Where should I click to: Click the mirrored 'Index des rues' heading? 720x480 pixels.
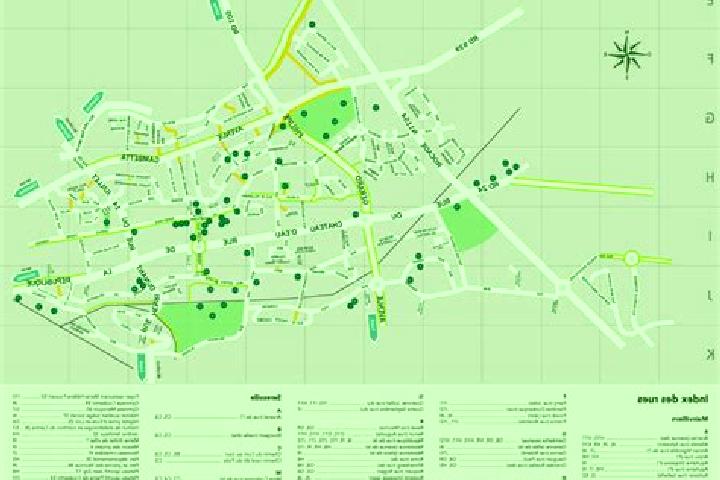pyautogui.click(x=672, y=399)
